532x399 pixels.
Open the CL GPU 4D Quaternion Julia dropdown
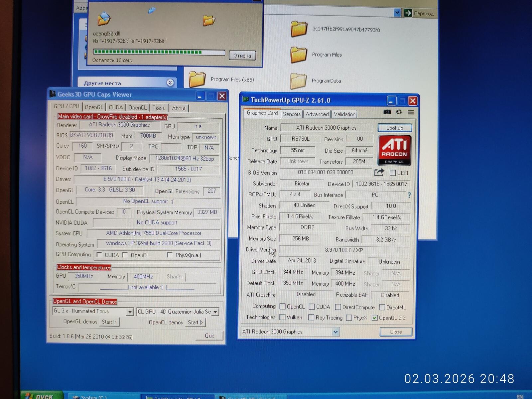pyautogui.click(x=215, y=312)
